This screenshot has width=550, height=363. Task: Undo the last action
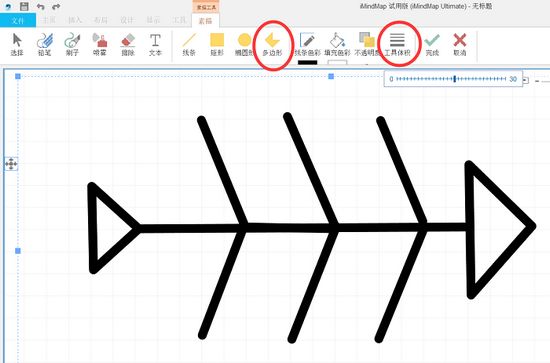coord(40,6)
